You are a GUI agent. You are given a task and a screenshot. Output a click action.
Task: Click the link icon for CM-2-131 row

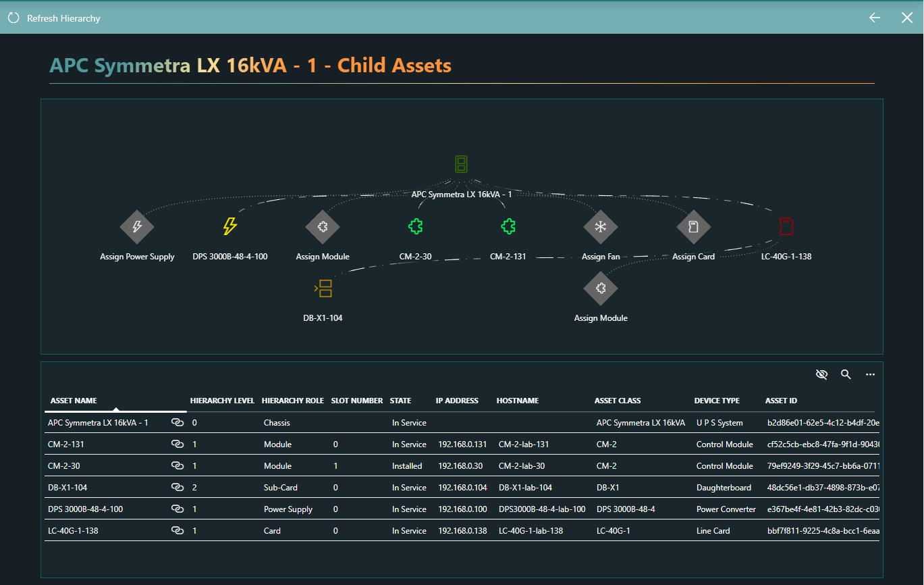tap(178, 444)
